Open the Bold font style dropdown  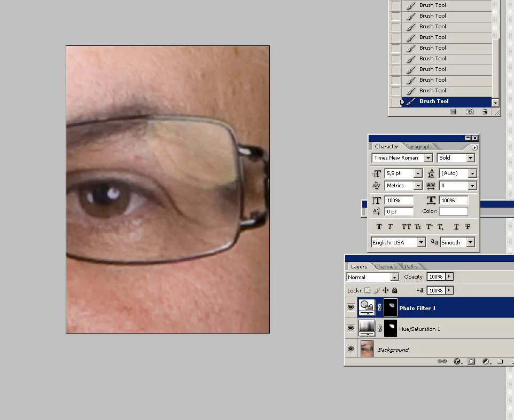point(470,158)
